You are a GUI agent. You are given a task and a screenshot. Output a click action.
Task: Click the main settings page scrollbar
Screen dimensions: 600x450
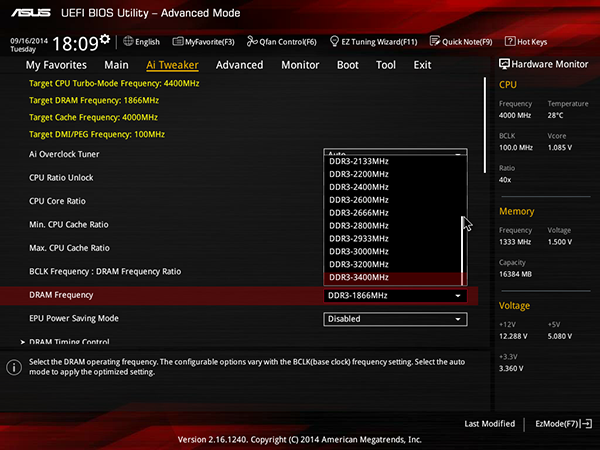(x=485, y=125)
